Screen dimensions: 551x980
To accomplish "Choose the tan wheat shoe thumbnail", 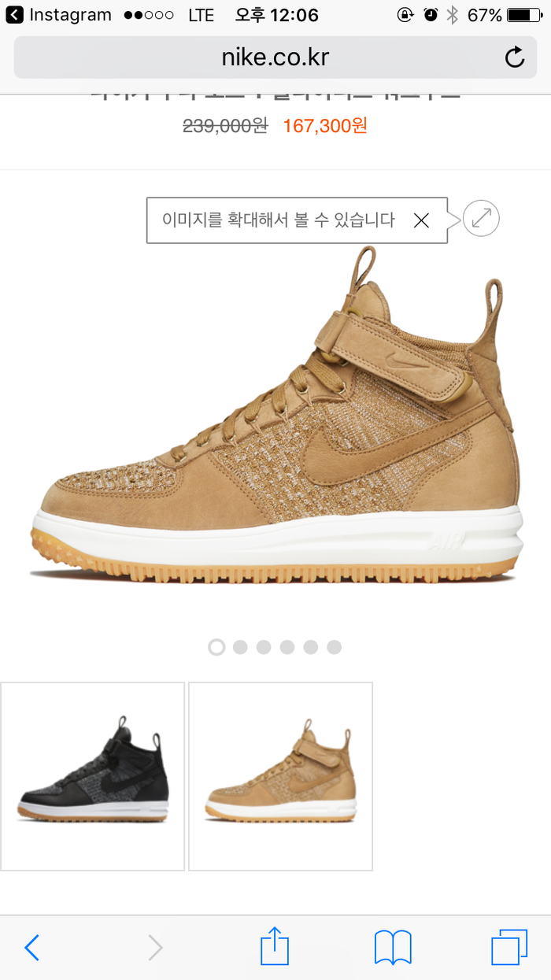I will point(280,776).
